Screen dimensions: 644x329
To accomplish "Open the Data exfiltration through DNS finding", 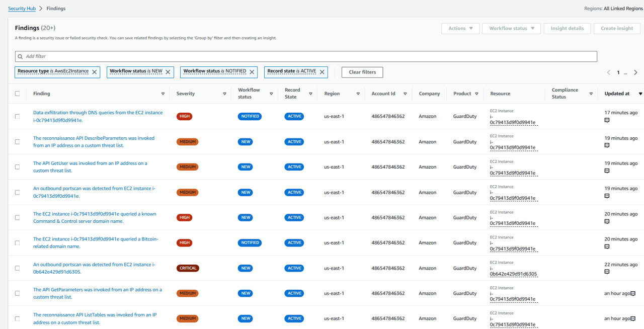I will pos(98,116).
